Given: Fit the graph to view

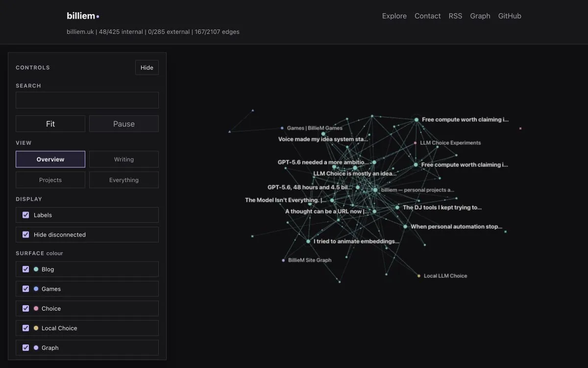Looking at the screenshot, I should coord(50,124).
